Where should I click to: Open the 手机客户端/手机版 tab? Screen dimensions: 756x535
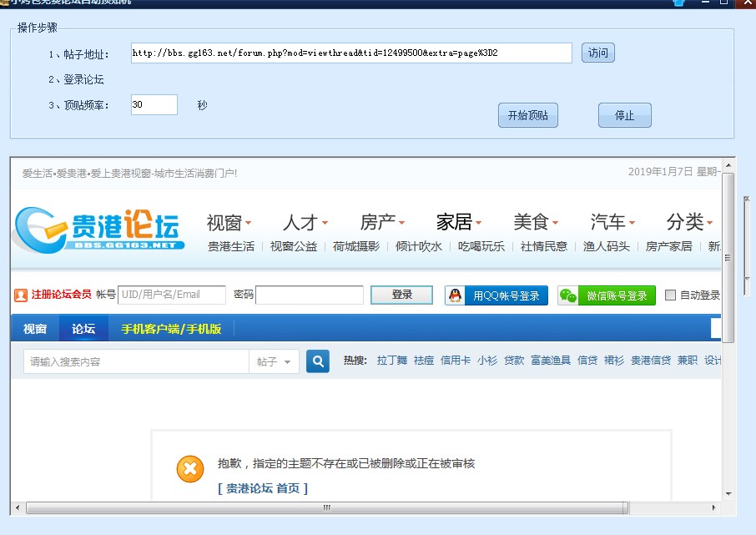point(171,329)
